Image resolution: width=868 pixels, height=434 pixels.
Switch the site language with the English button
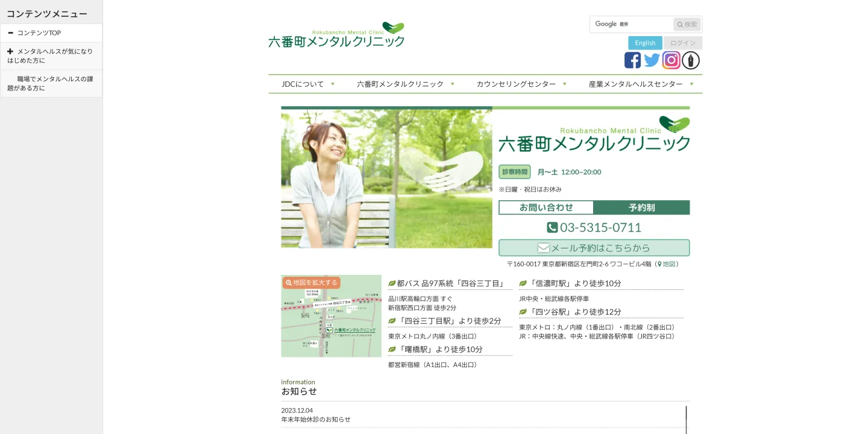pos(645,43)
